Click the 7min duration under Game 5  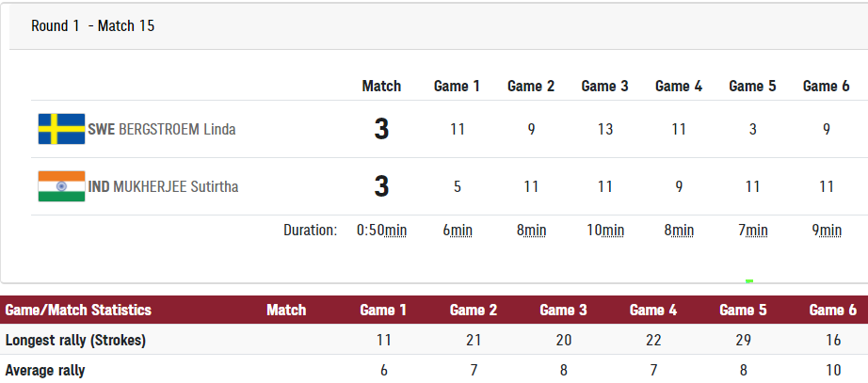[x=753, y=231]
